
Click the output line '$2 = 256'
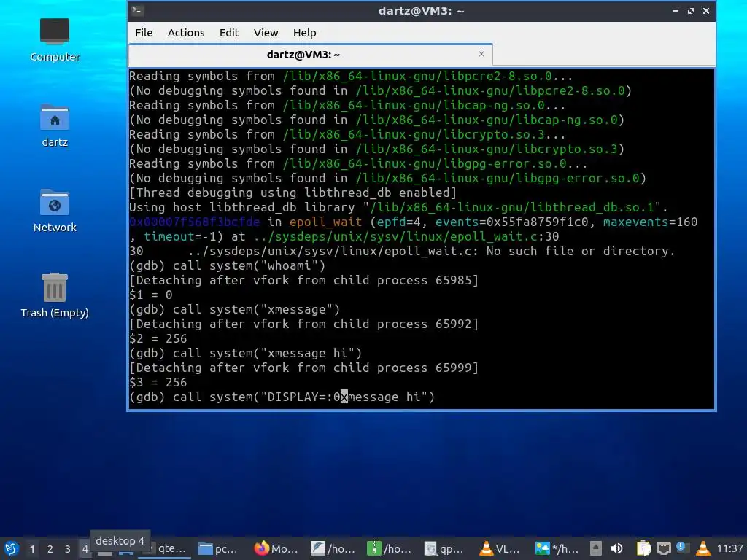[158, 338]
